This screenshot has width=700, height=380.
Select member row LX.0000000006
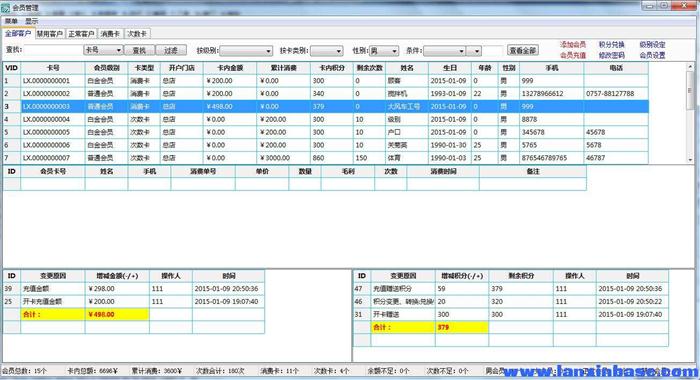point(325,145)
